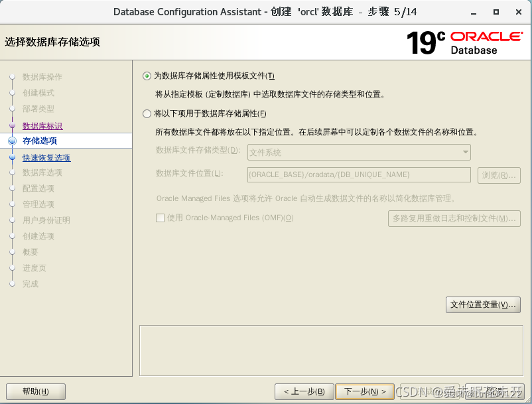Click the empty message area at bottom
This screenshot has height=404, width=532.
click(x=331, y=351)
